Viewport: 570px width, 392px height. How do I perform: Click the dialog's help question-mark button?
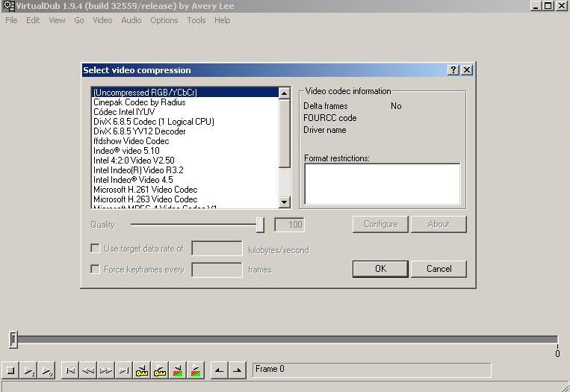point(453,69)
